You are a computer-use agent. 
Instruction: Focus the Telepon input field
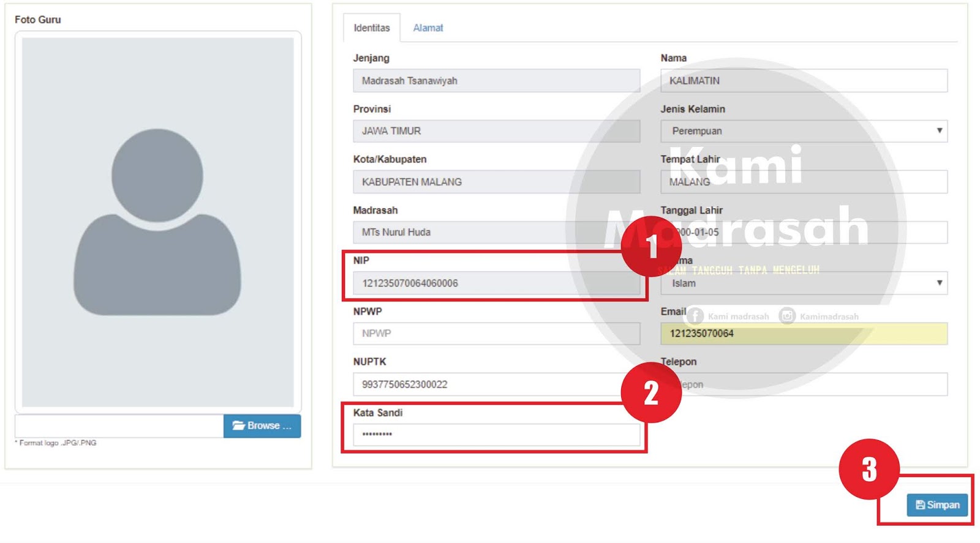click(804, 384)
